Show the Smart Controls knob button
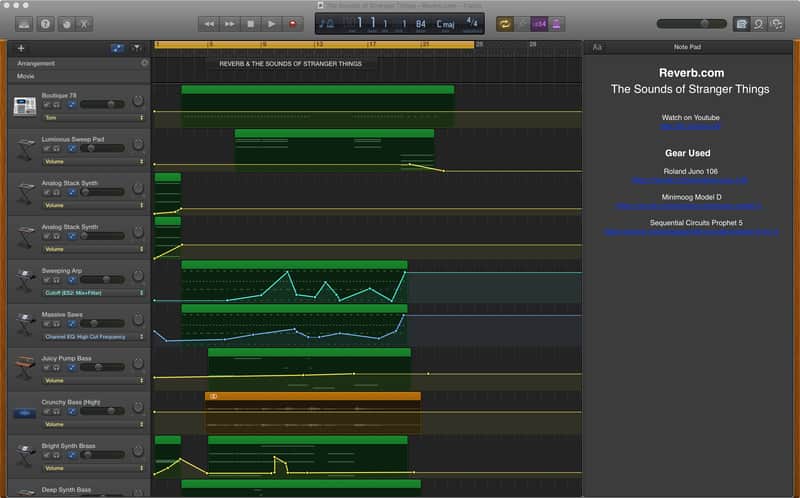Image resolution: width=800 pixels, height=498 pixels. tap(66, 24)
